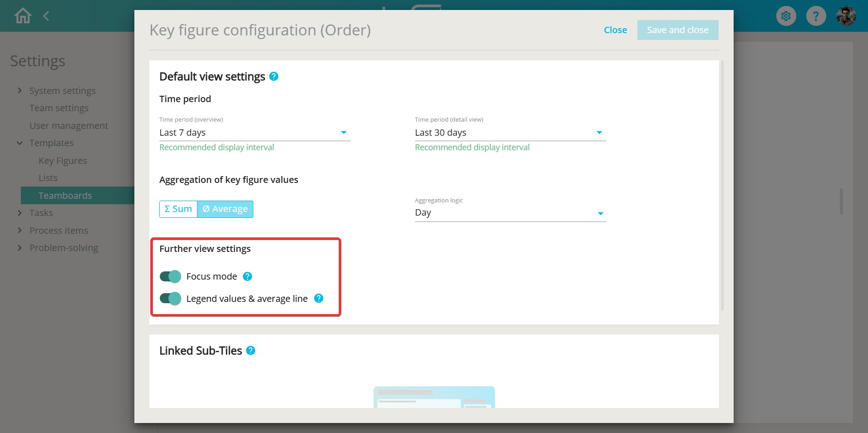The height and width of the screenshot is (433, 868).
Task: Turn off Legend values & average line
Action: (x=170, y=299)
